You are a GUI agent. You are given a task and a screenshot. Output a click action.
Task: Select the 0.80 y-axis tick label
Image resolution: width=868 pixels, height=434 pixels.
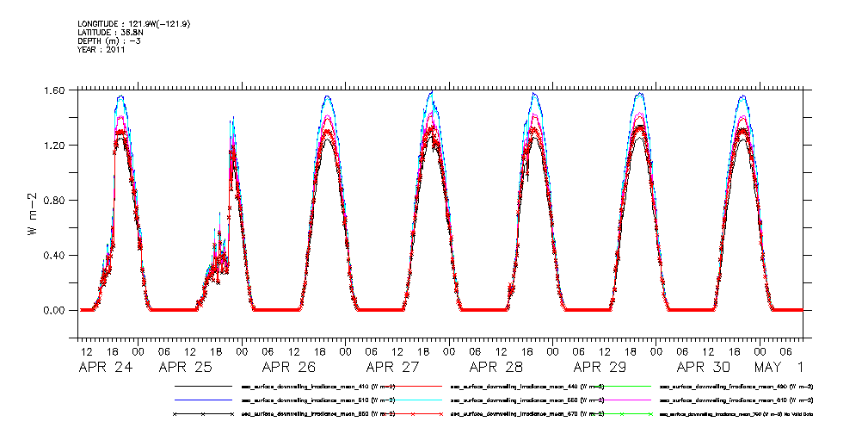click(55, 200)
